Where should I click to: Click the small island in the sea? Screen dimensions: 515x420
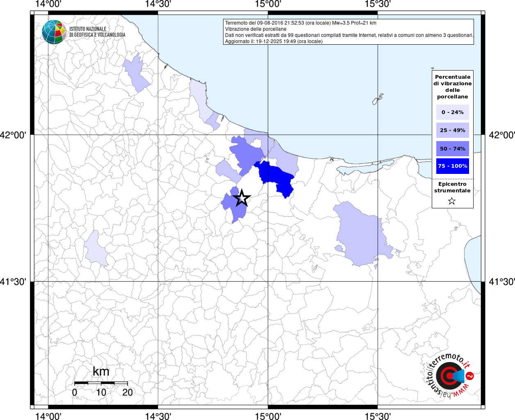[x=378, y=99]
